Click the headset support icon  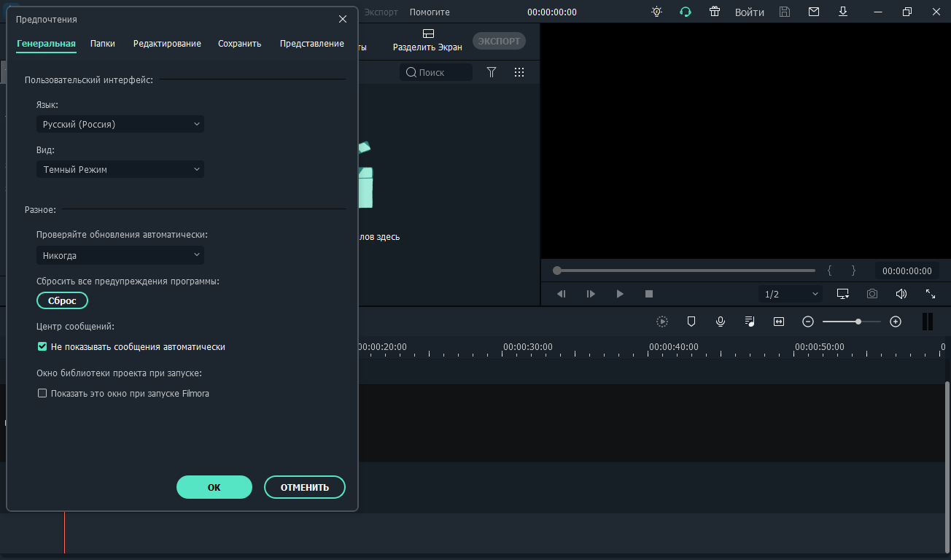[686, 12]
